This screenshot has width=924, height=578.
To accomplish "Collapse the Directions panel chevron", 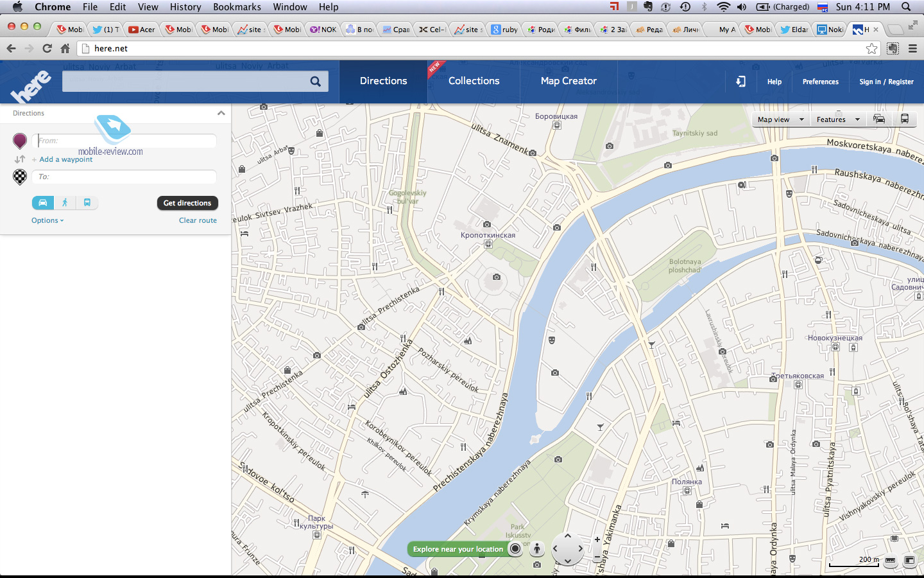I will (x=221, y=113).
